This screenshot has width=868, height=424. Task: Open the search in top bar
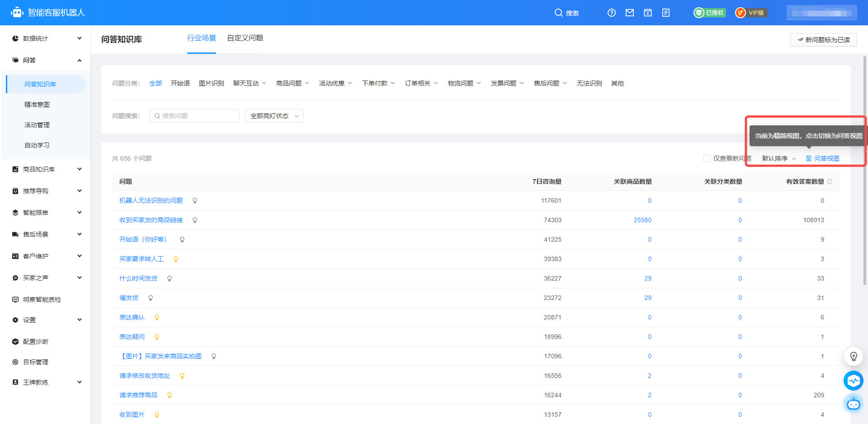tap(566, 13)
